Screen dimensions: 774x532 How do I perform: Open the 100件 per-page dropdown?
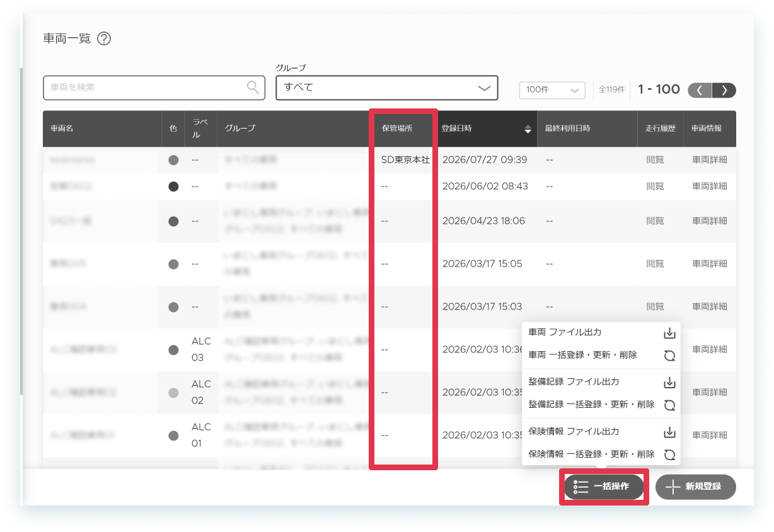click(x=552, y=90)
